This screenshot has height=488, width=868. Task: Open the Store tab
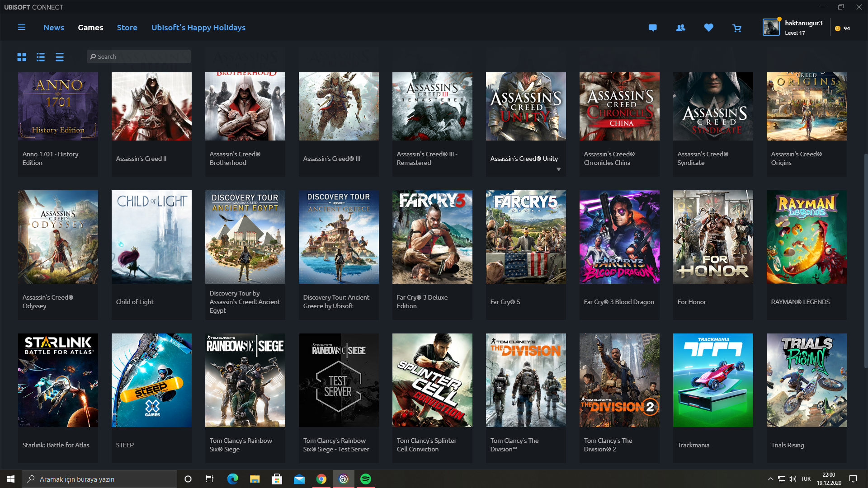[x=127, y=28]
